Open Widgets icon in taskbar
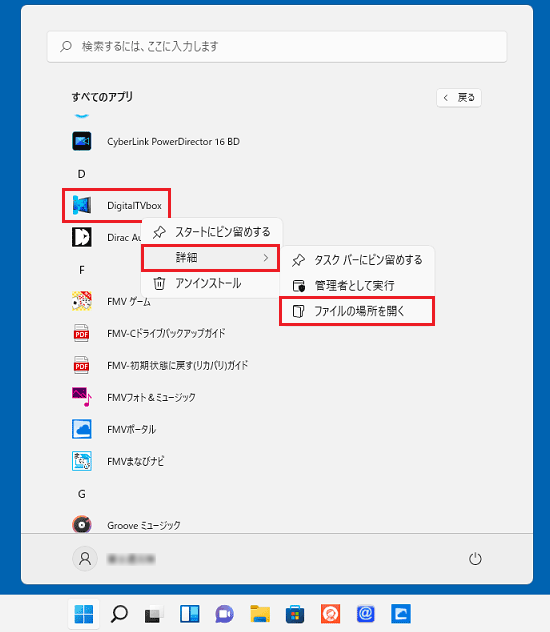This screenshot has width=550, height=632. click(189, 614)
